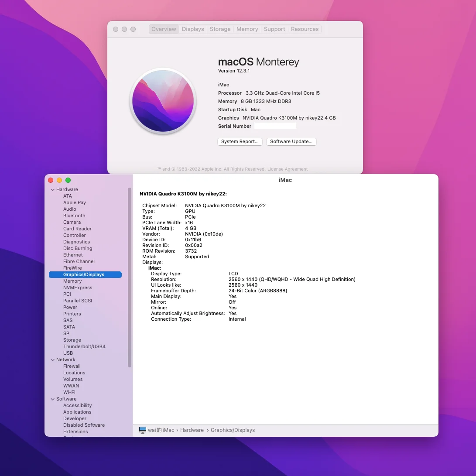Select PCI in the sidebar
The width and height of the screenshot is (476, 476).
tap(67, 294)
